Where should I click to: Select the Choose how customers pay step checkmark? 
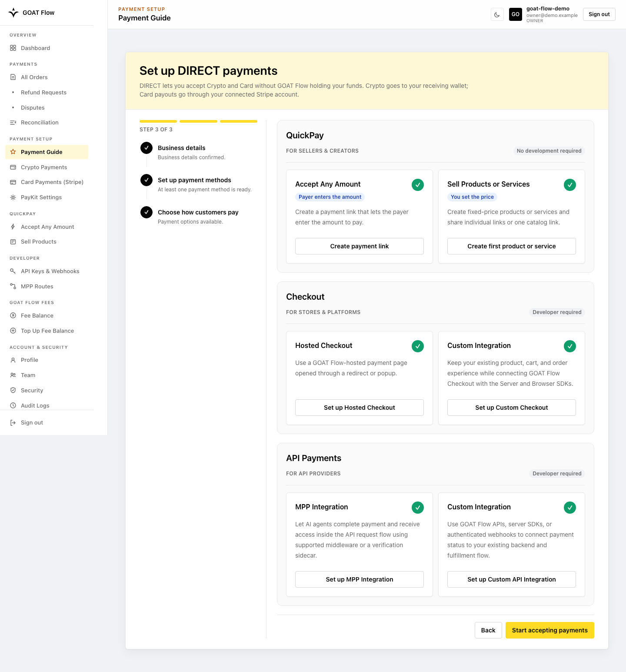pos(147,212)
